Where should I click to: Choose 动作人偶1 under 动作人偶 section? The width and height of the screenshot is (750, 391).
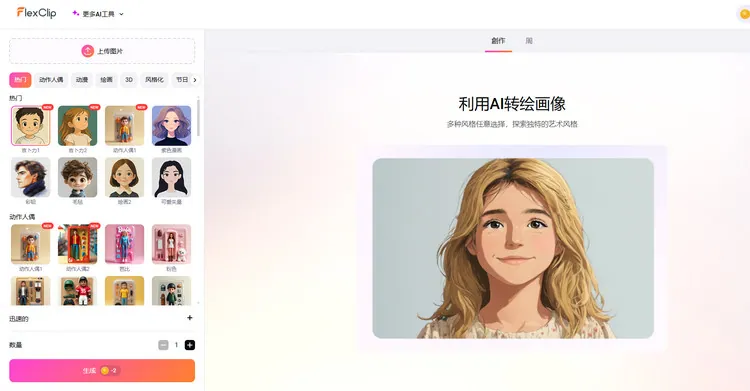tap(31, 245)
